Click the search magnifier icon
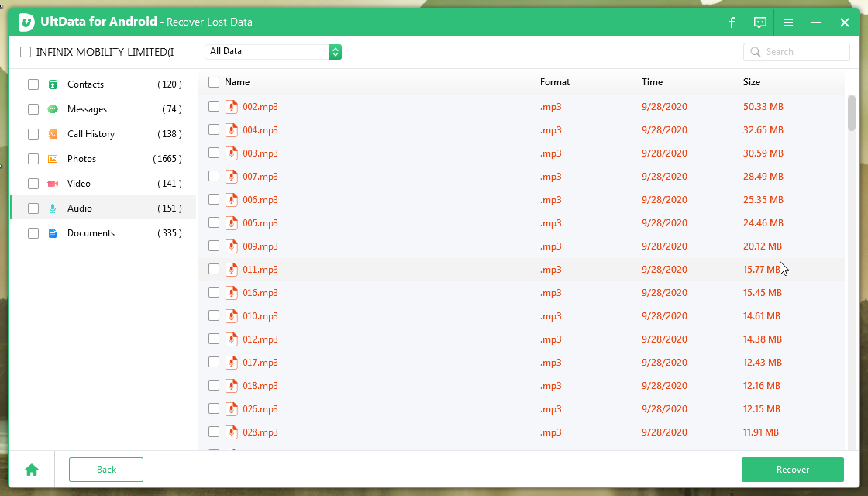The width and height of the screenshot is (868, 496). point(755,52)
